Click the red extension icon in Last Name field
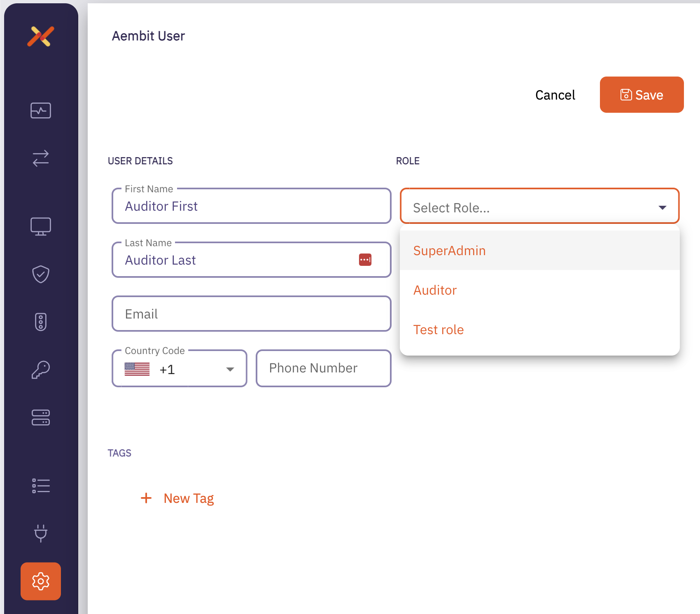The height and width of the screenshot is (614, 700). (x=365, y=260)
